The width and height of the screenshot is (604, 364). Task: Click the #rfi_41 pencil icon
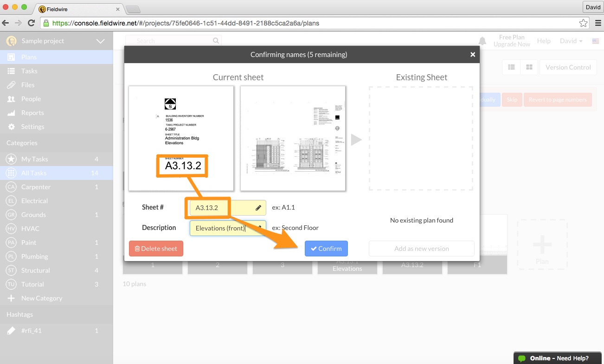coord(11,331)
